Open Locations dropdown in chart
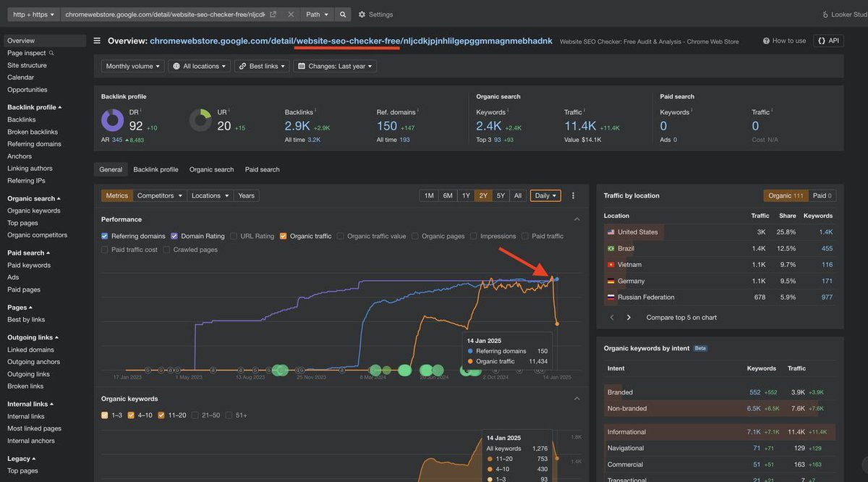 pos(210,195)
